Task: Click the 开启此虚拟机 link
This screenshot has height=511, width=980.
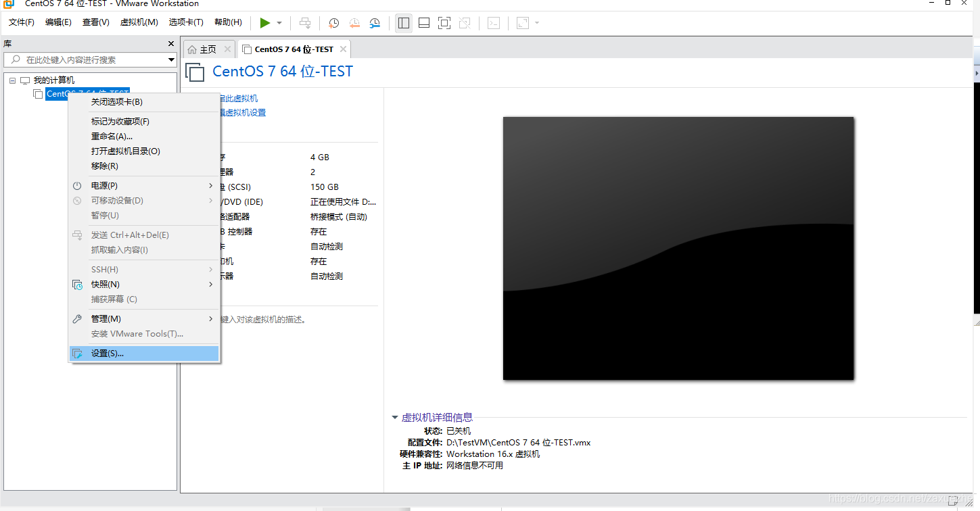Action: (238, 99)
